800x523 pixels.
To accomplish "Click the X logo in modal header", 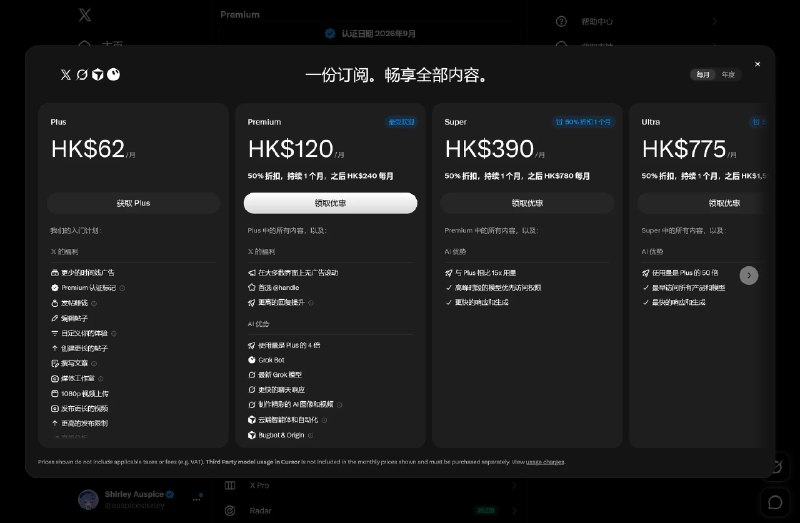I will [x=66, y=75].
